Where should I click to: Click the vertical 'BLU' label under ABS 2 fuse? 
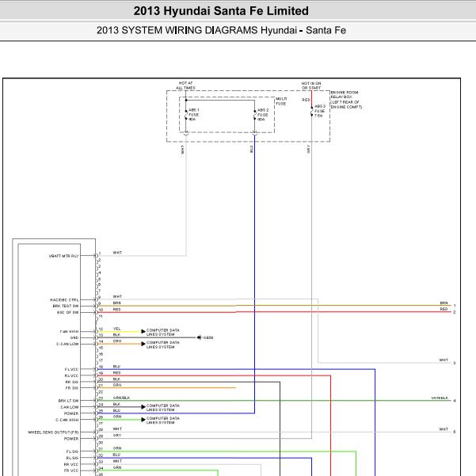pyautogui.click(x=251, y=149)
